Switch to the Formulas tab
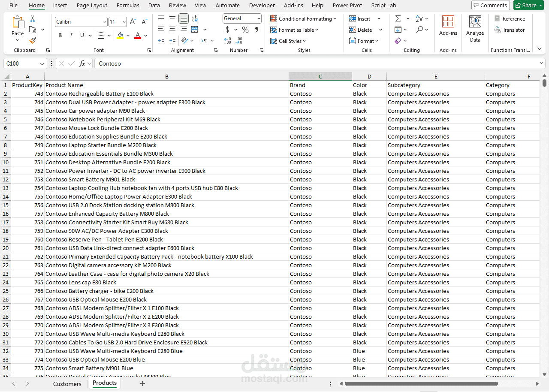This screenshot has height=392, width=549. pyautogui.click(x=128, y=5)
